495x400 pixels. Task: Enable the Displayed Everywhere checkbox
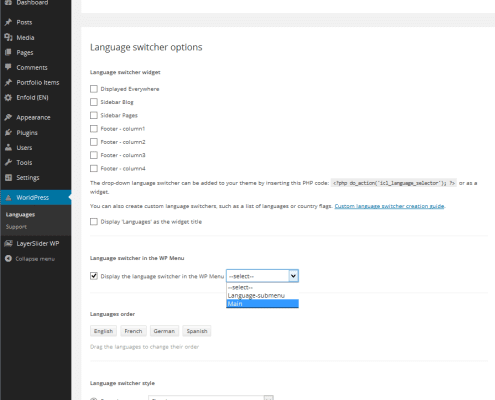94,89
